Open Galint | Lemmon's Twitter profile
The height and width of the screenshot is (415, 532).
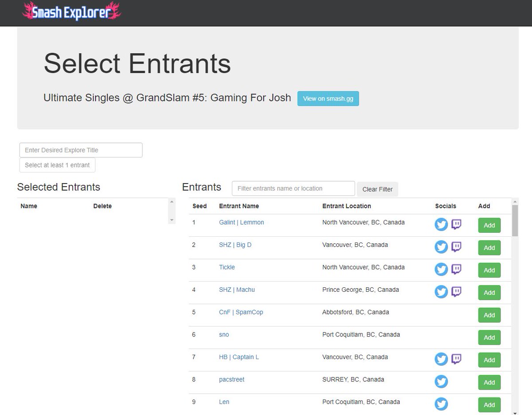441,224
